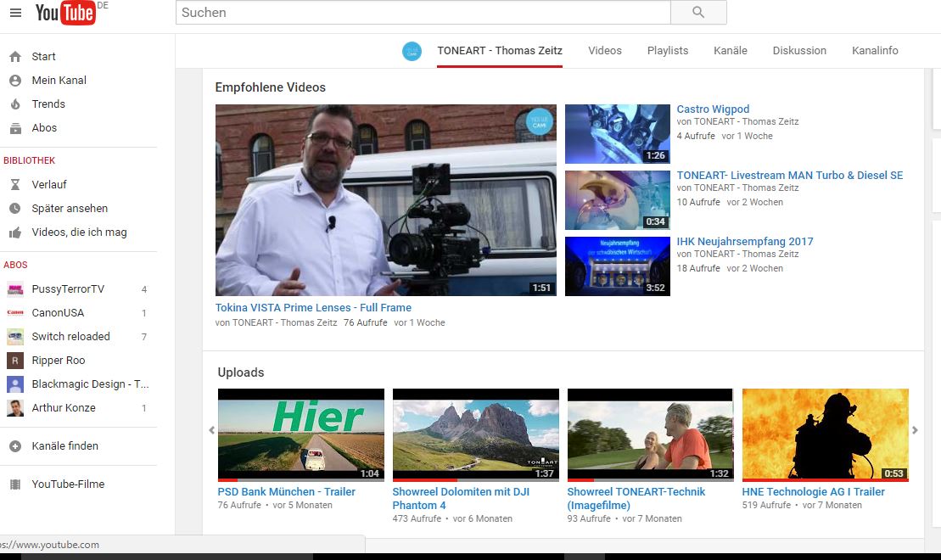Click the Ripper Roo channel avatar
This screenshot has height=560, width=941.
click(15, 360)
